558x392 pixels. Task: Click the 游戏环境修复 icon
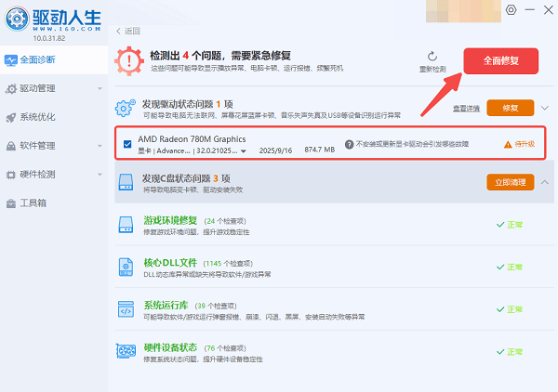tap(126, 225)
